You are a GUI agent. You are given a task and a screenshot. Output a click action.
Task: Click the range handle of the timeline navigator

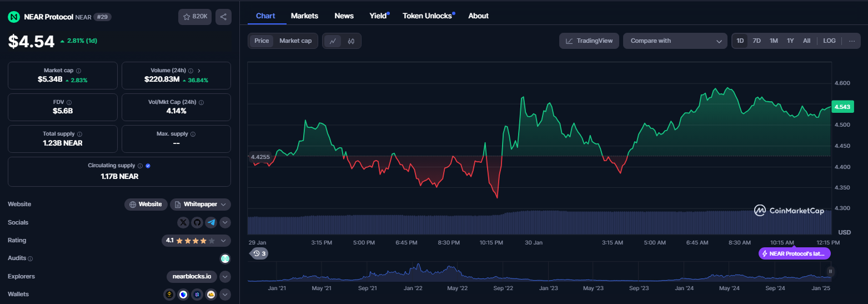point(831,271)
